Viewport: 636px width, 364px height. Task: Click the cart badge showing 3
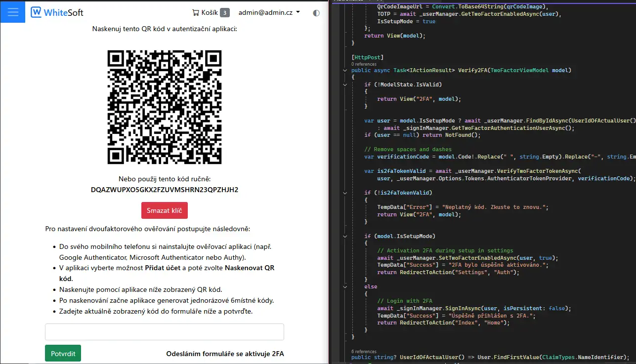pyautogui.click(x=224, y=12)
